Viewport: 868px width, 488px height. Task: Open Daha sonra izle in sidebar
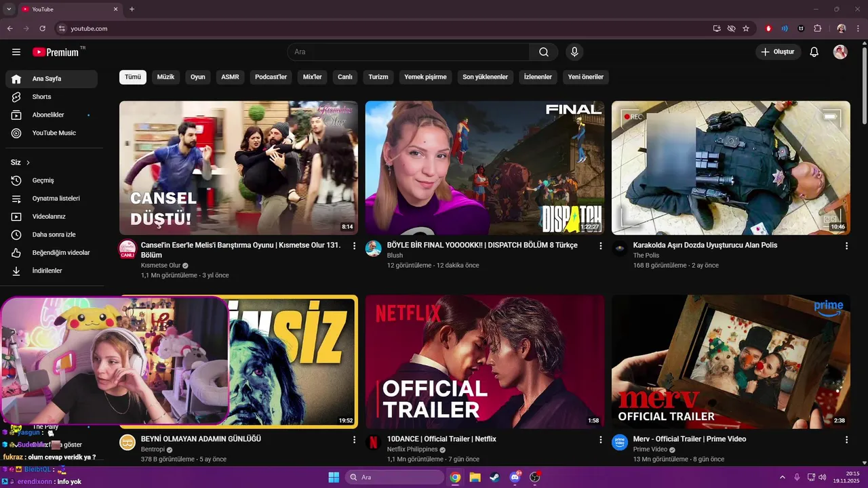(52, 235)
